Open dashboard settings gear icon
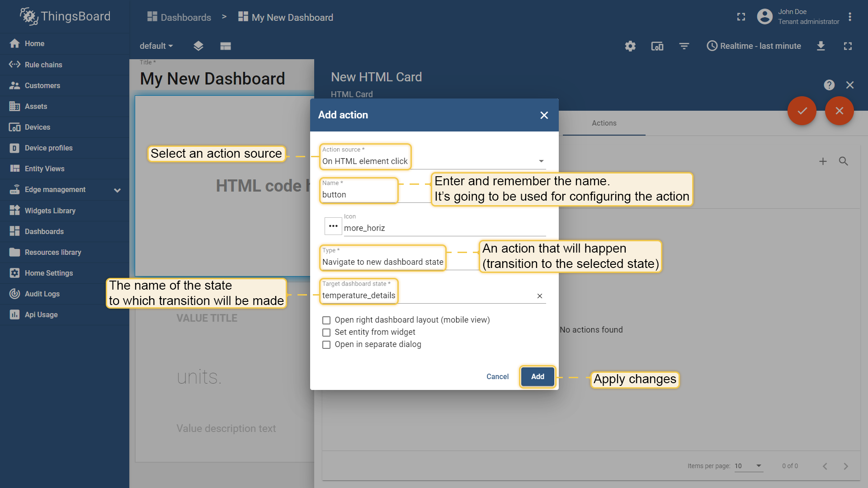 click(x=630, y=46)
